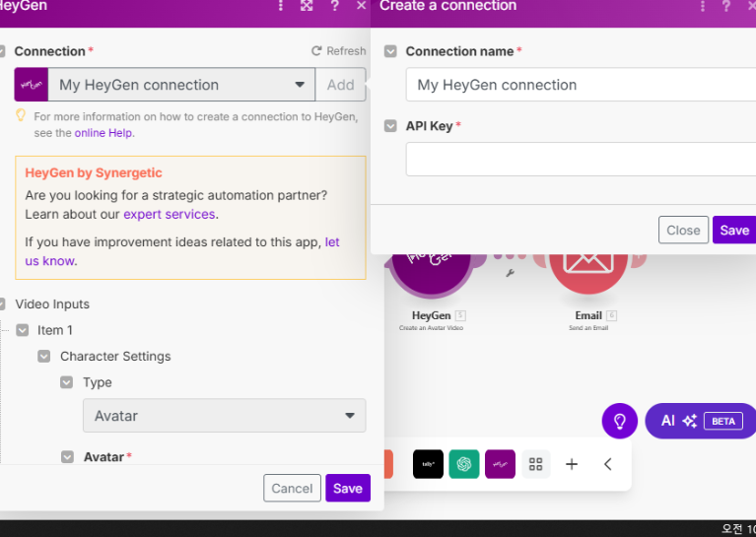
Task: Open help for HeyGen module panel
Action: click(334, 6)
